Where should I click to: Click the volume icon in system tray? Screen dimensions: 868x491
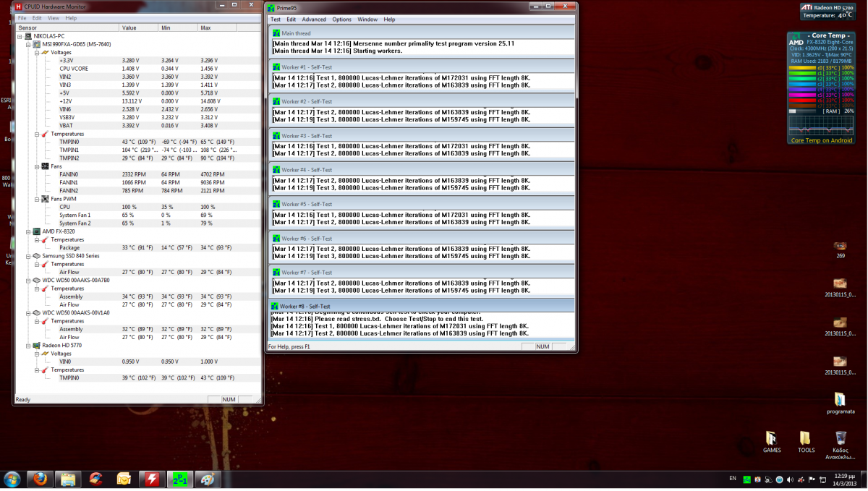(790, 479)
